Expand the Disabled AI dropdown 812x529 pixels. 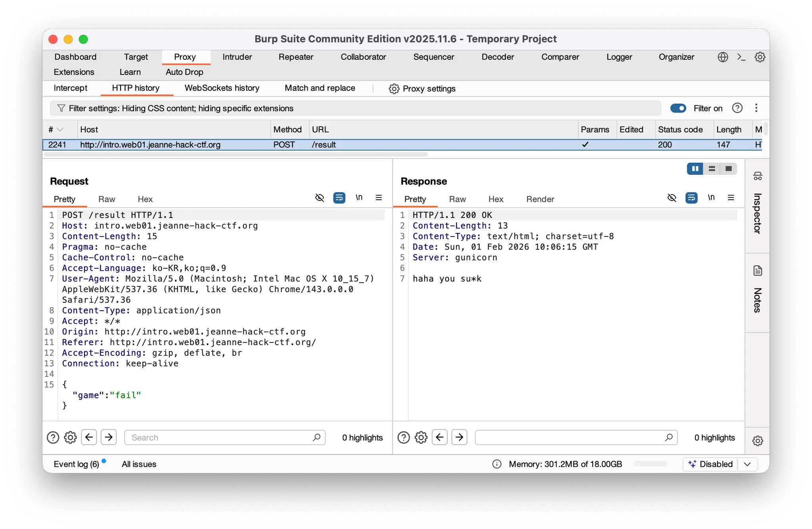click(747, 464)
